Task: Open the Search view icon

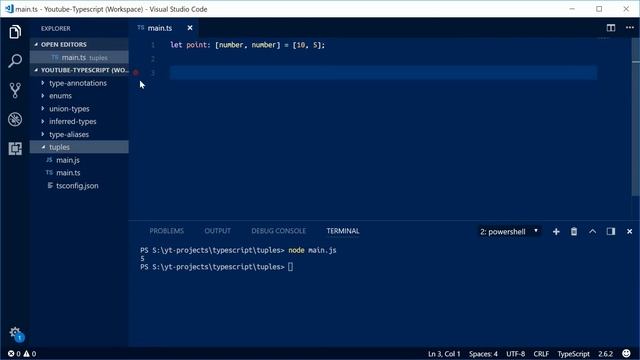Action: point(15,61)
